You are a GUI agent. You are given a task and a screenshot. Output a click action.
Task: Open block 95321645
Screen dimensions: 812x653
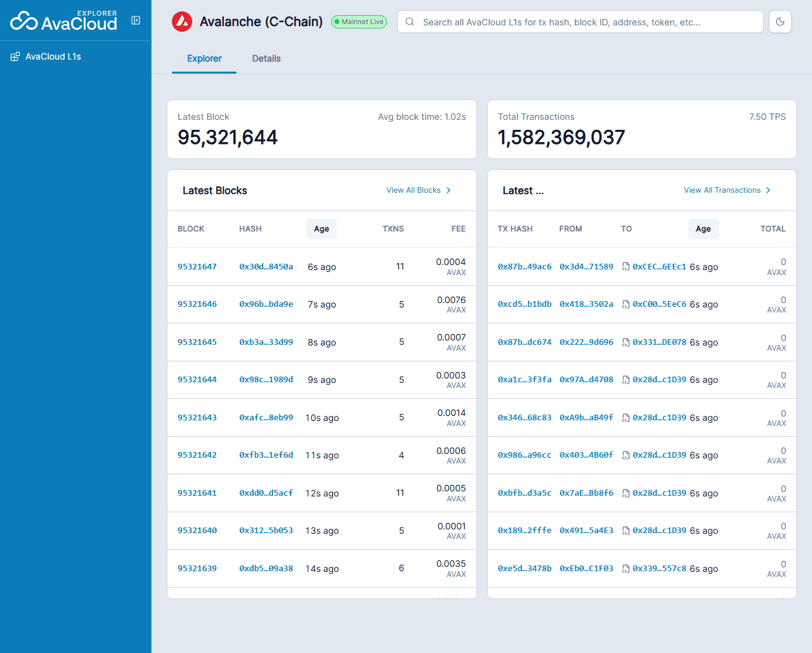(197, 342)
